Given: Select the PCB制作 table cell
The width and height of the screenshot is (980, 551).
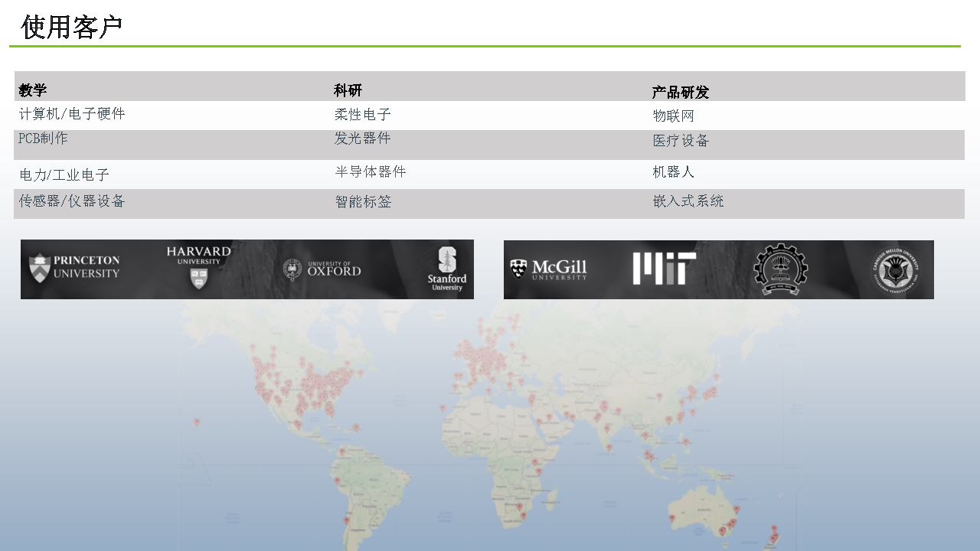Looking at the screenshot, I should (44, 139).
